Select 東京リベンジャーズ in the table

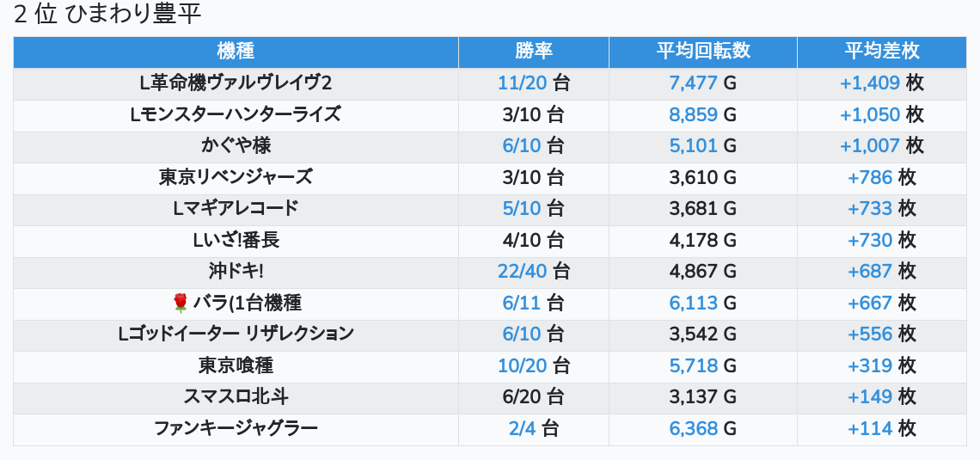click(x=236, y=177)
